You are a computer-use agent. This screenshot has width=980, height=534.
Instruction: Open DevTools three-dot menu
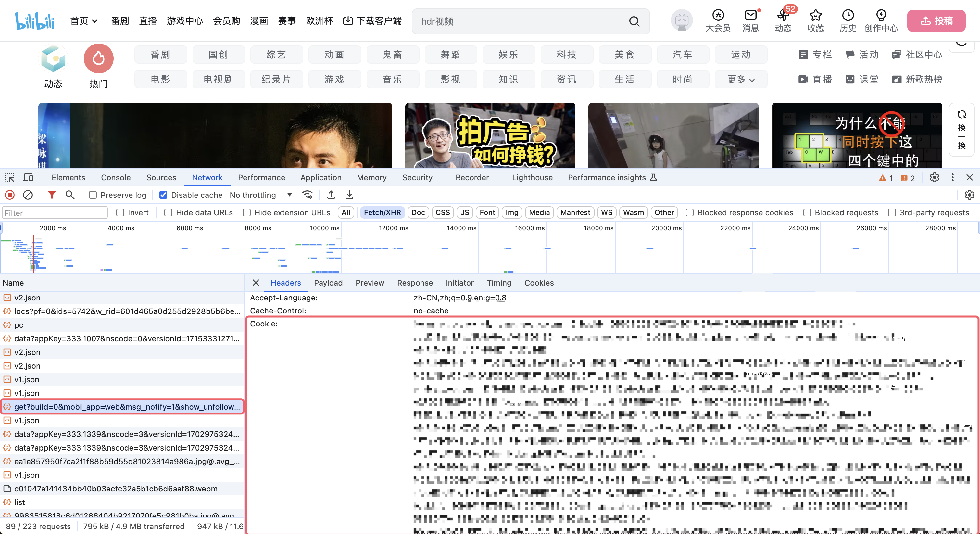point(952,177)
